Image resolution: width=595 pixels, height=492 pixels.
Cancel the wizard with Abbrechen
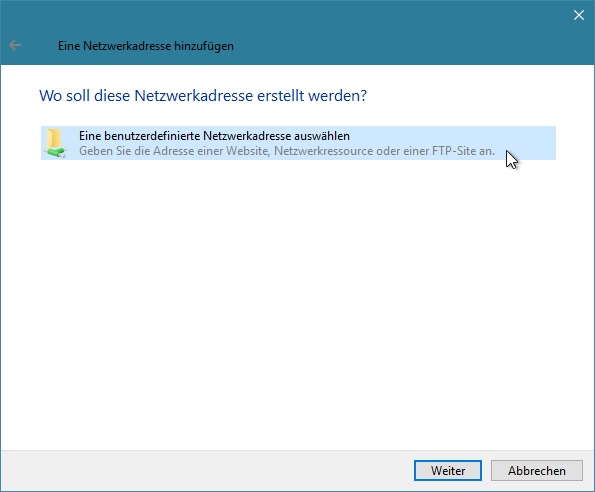pyautogui.click(x=537, y=470)
